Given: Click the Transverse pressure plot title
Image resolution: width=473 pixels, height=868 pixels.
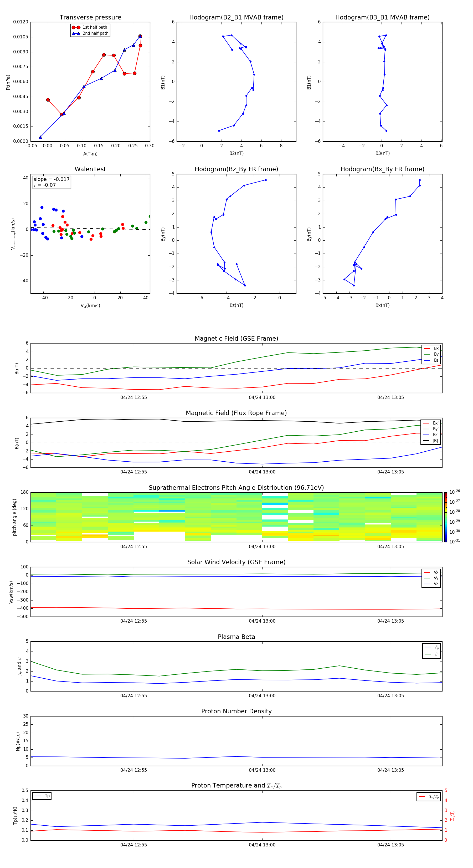Looking at the screenshot, I should [90, 18].
